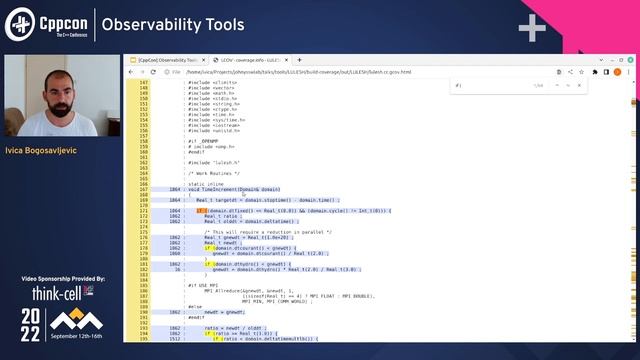Image resolution: width=640 pixels, height=360 pixels.
Task: Share this page via the share icon
Action: coord(570,72)
